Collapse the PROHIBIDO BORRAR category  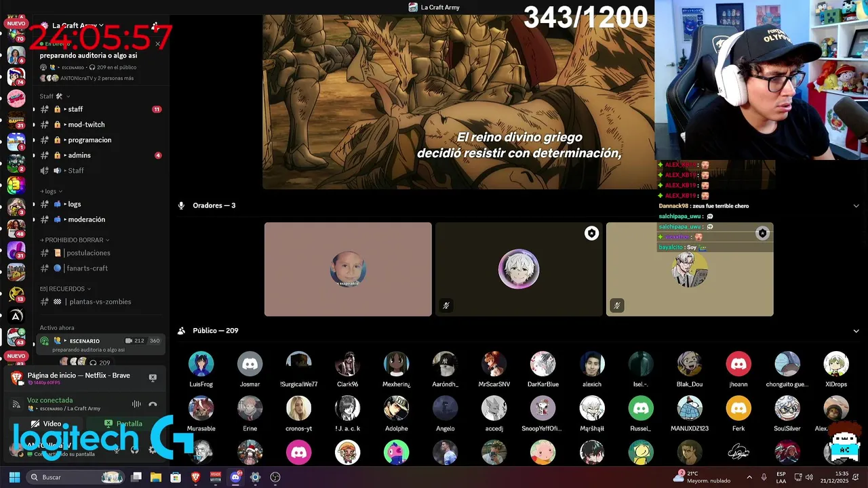(75, 240)
